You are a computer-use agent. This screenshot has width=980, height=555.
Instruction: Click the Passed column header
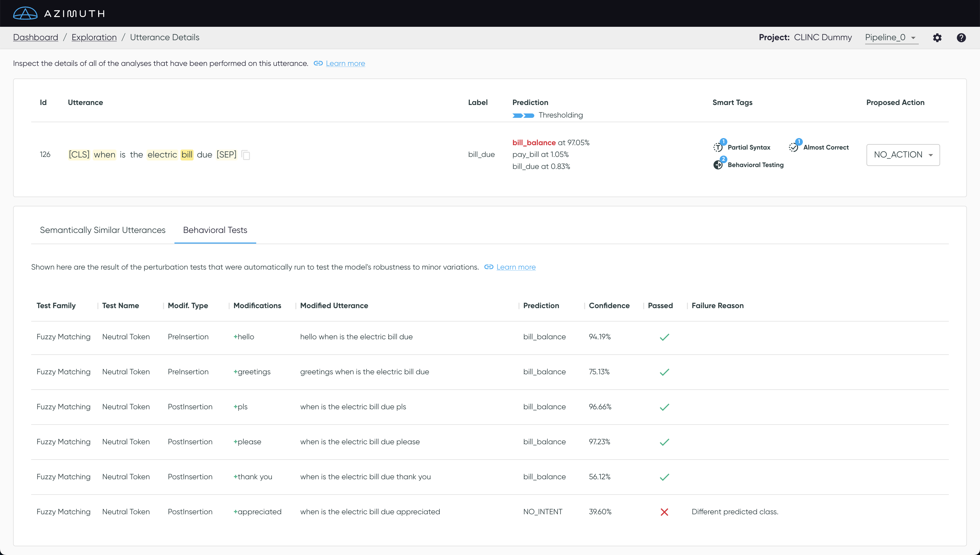tap(660, 305)
